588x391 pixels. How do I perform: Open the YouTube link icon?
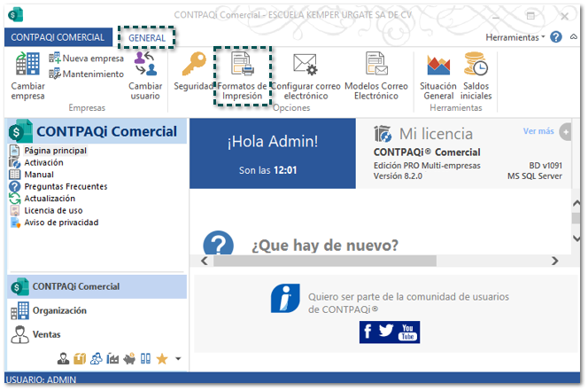(x=407, y=332)
